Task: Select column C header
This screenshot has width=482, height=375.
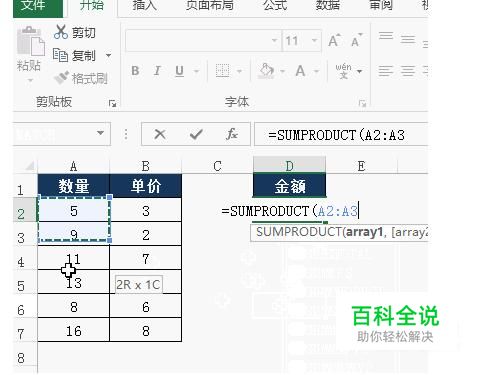Action: (x=217, y=166)
